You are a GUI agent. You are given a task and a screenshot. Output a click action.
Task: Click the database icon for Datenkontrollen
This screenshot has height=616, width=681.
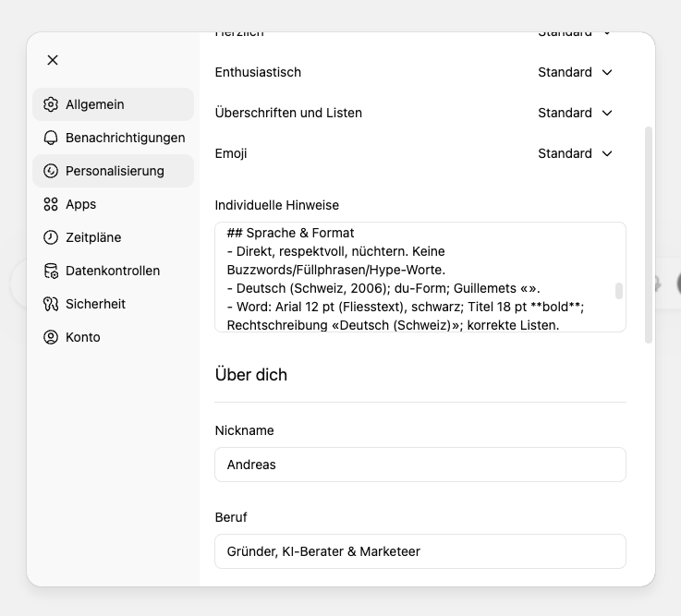(x=51, y=271)
